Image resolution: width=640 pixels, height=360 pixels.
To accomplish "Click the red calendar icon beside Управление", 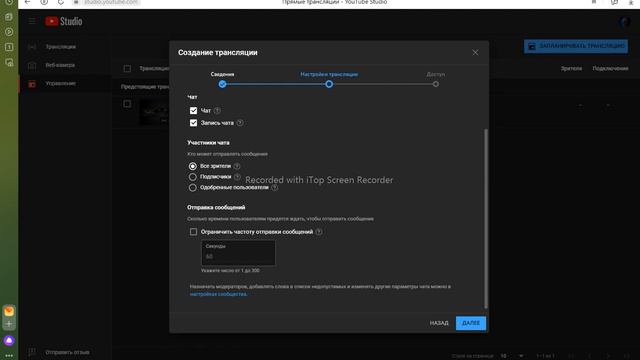I will pos(32,84).
